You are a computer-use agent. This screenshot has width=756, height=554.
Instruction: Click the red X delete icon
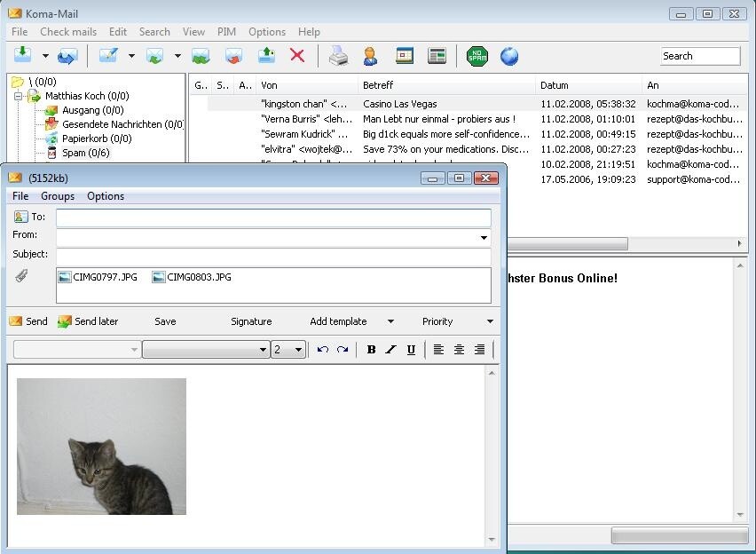(297, 56)
